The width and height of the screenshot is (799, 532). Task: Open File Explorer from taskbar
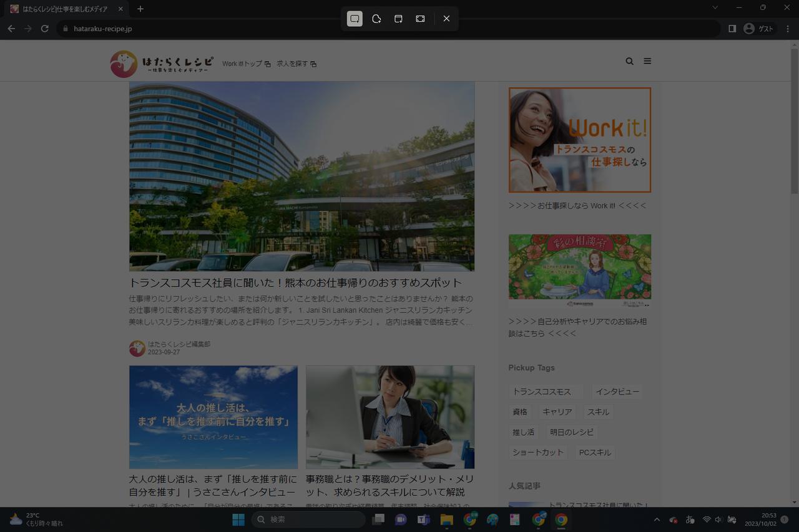click(446, 520)
